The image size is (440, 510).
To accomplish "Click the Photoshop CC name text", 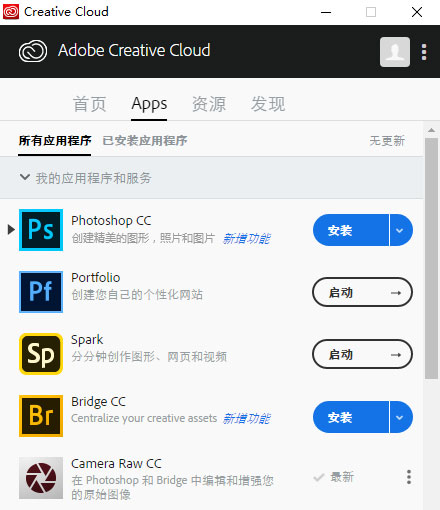I will coord(111,220).
